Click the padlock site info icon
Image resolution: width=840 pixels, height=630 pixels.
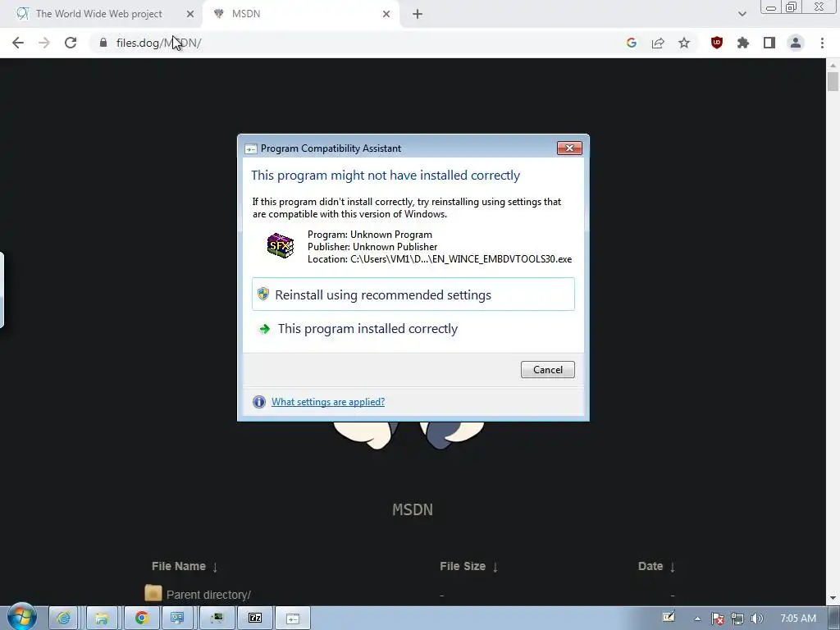tap(103, 43)
